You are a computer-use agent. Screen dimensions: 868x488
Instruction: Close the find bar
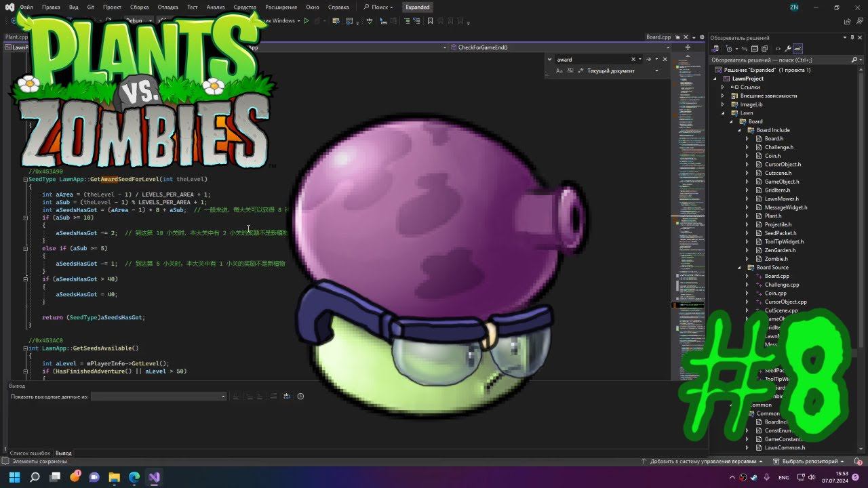(x=665, y=60)
